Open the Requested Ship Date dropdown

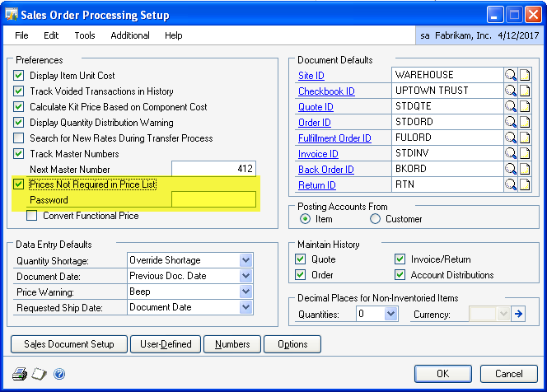pyautogui.click(x=246, y=307)
